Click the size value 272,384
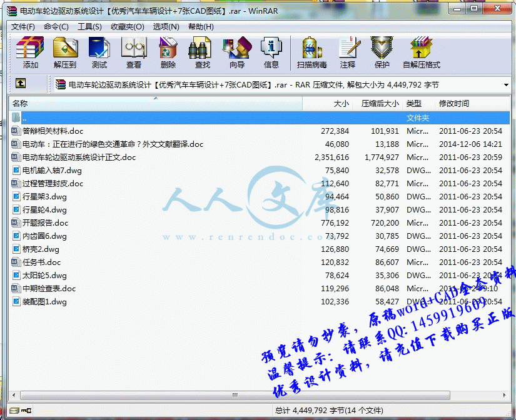The height and width of the screenshot is (420, 516). (x=335, y=131)
